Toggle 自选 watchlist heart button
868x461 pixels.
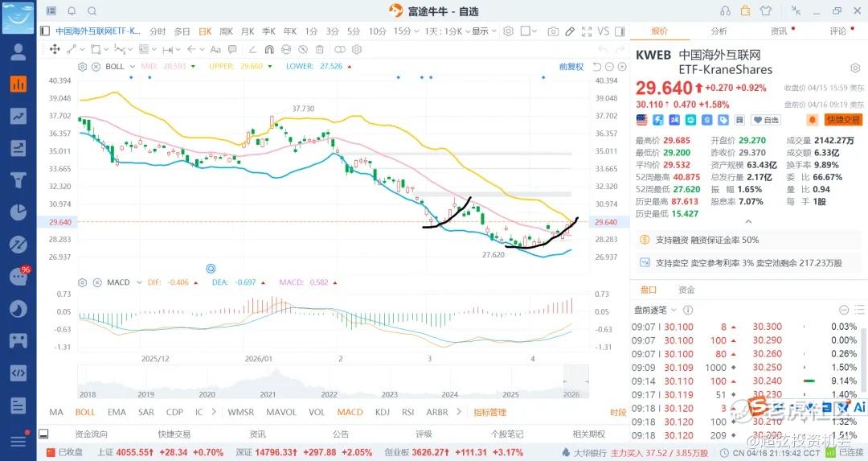click(766, 120)
